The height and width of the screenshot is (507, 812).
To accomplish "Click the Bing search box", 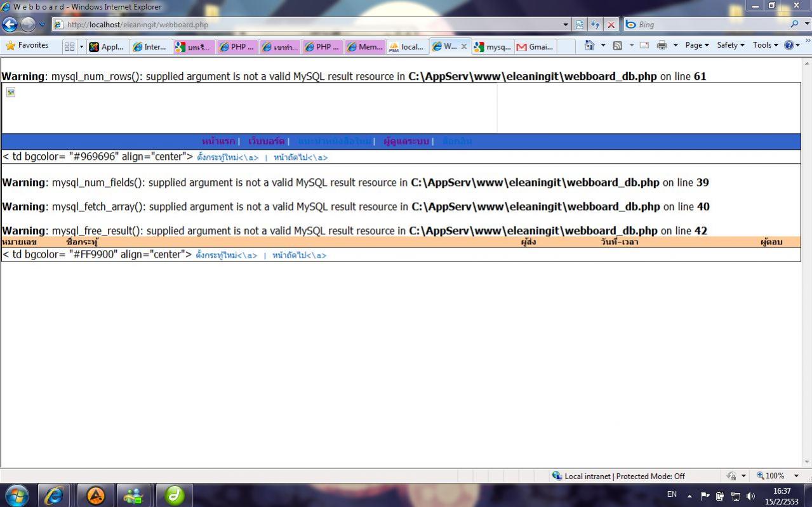I will 705,25.
